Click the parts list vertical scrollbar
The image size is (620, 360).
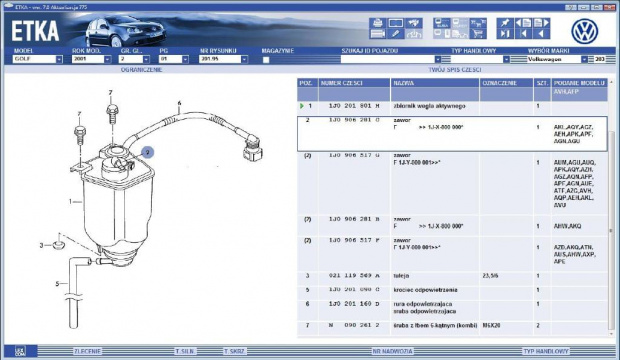click(x=612, y=208)
